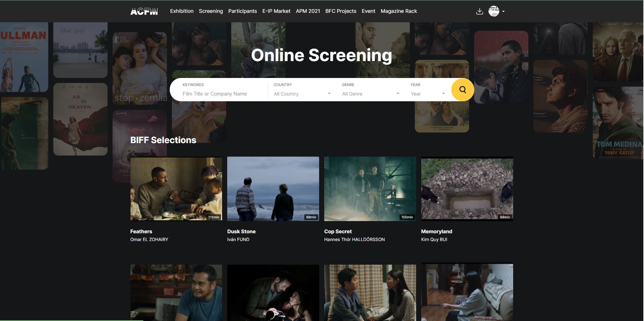Viewport: 644px width, 321px height.
Task: Open the Dusk Stone film thumbnail
Action: (x=273, y=189)
